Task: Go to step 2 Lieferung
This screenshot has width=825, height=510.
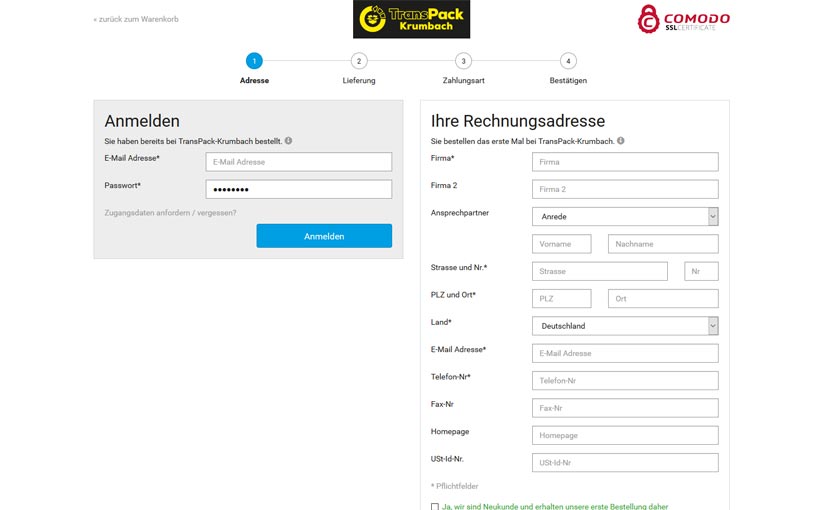Action: point(359,61)
